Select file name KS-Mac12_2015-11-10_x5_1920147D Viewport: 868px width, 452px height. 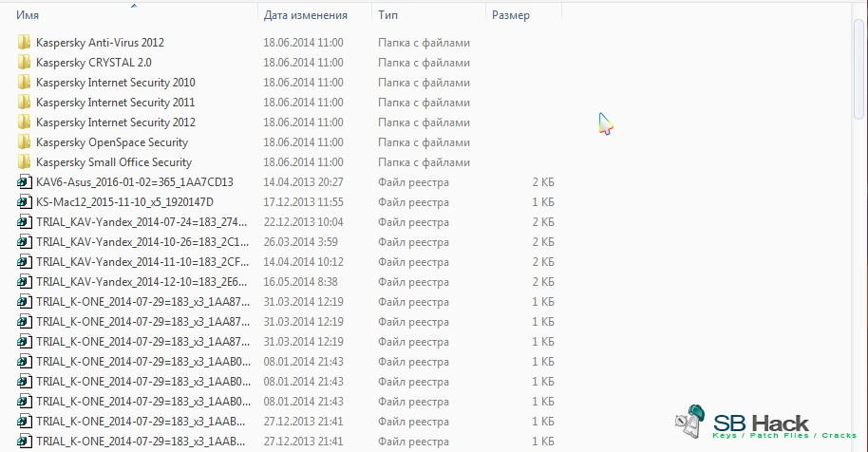[x=124, y=202]
